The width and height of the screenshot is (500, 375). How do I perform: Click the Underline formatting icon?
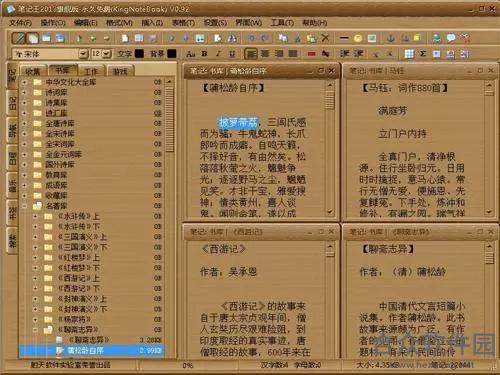[x=232, y=54]
